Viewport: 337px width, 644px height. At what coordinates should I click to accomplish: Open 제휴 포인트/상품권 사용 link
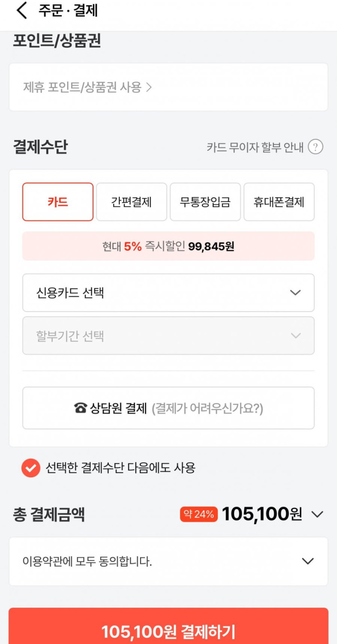pyautogui.click(x=82, y=87)
